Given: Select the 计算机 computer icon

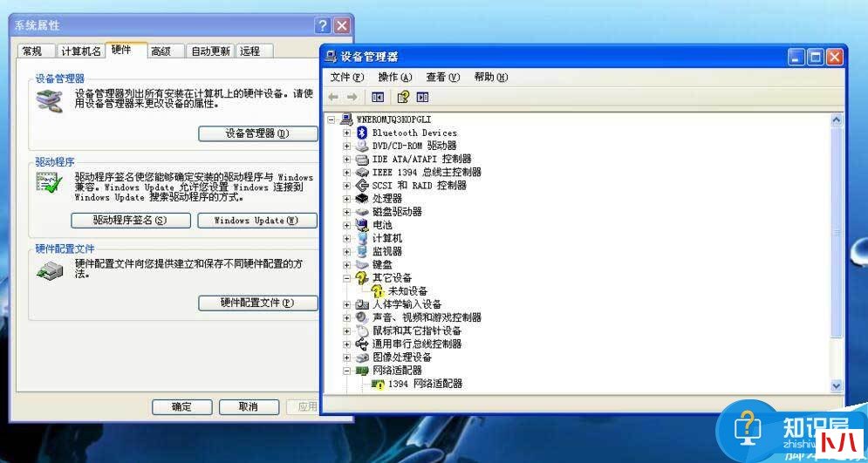Looking at the screenshot, I should pos(362,238).
